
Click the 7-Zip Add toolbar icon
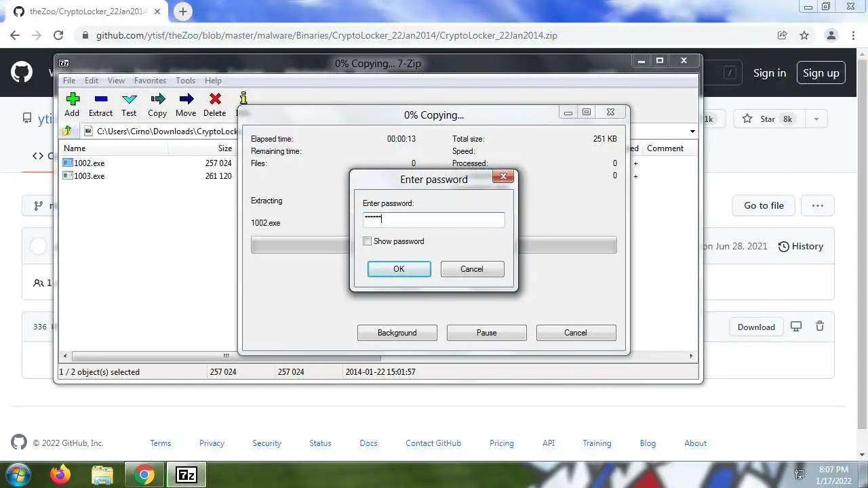(x=72, y=100)
